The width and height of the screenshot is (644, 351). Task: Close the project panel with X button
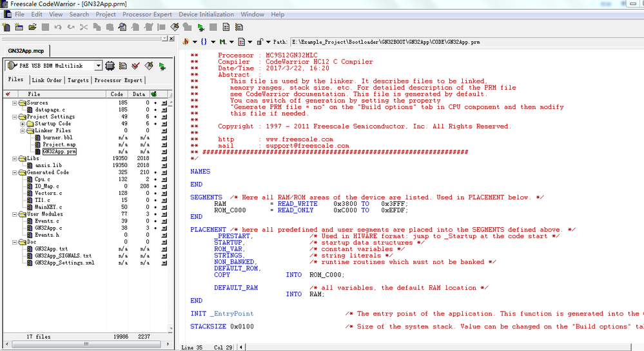(x=171, y=39)
